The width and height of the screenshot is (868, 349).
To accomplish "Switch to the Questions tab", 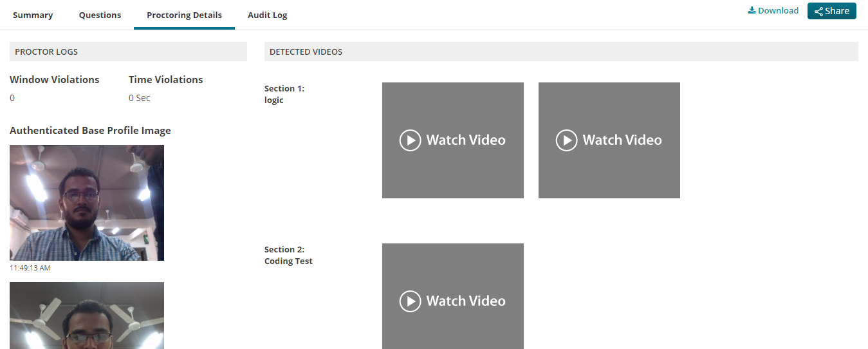I will pyautogui.click(x=100, y=15).
